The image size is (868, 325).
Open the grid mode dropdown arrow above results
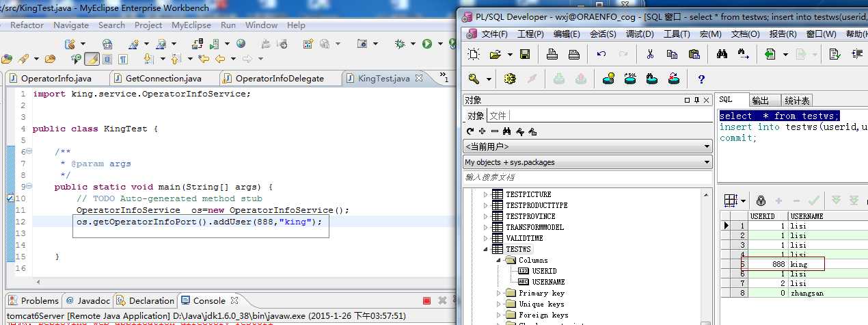(x=743, y=200)
